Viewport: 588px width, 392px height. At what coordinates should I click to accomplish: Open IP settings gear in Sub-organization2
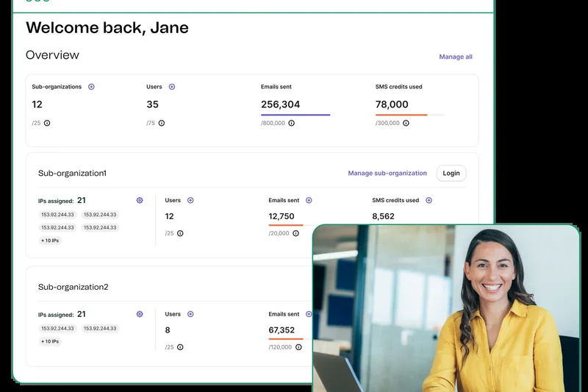coord(140,314)
